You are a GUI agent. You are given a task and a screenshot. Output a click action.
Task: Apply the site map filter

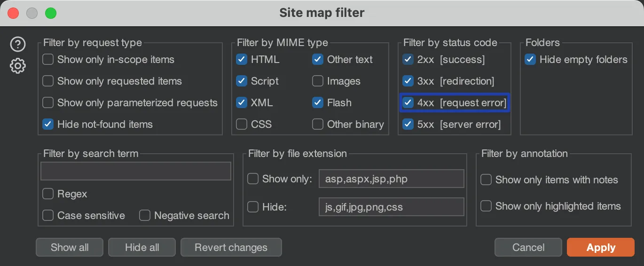click(x=600, y=248)
